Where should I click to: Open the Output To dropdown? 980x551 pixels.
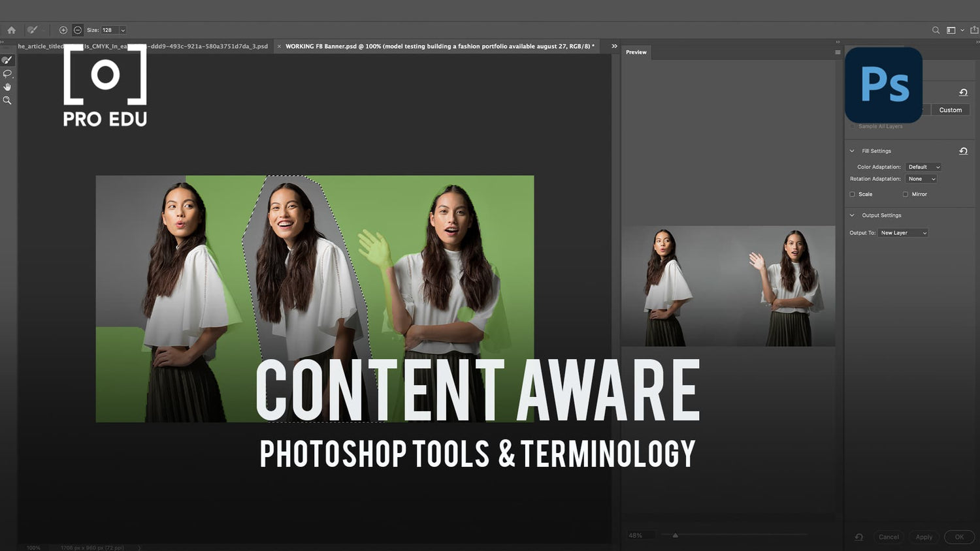[x=902, y=232]
